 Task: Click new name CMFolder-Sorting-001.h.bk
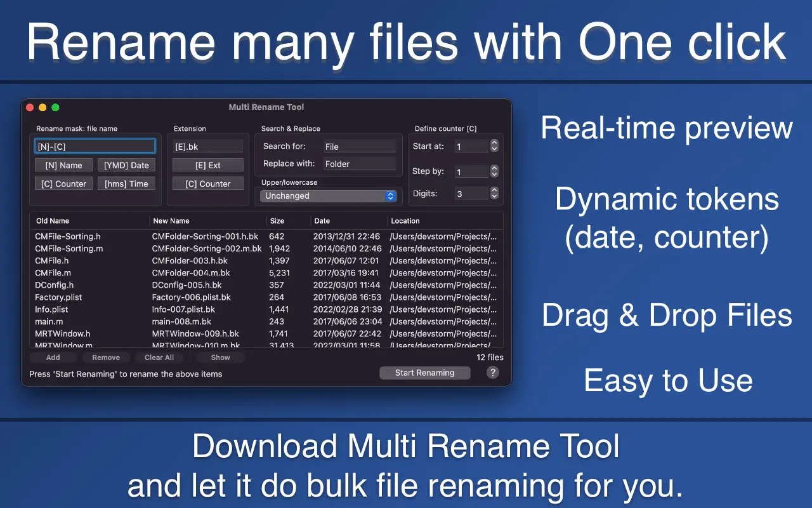205,236
